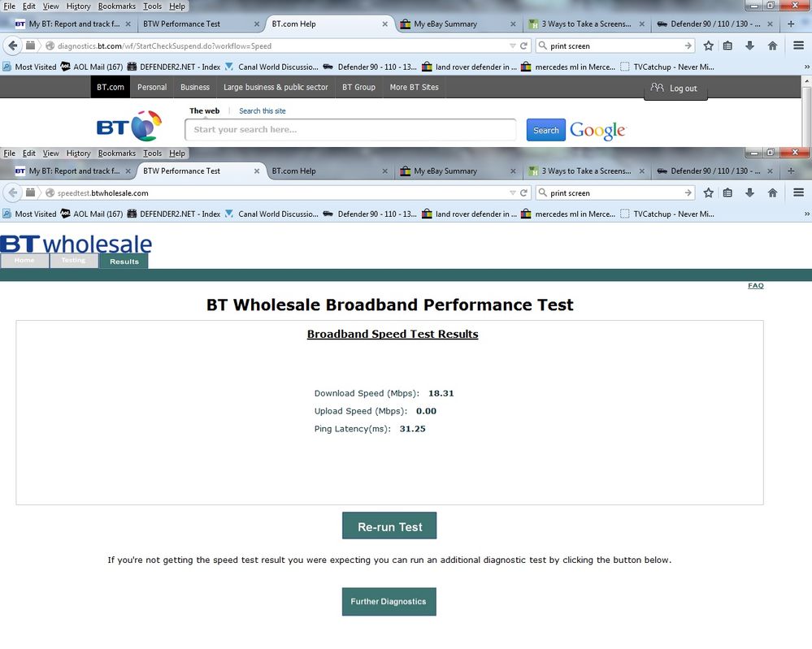Open the hamburger menu in the lower speedtest window
Image resolution: width=812 pixels, height=649 pixels.
point(798,193)
